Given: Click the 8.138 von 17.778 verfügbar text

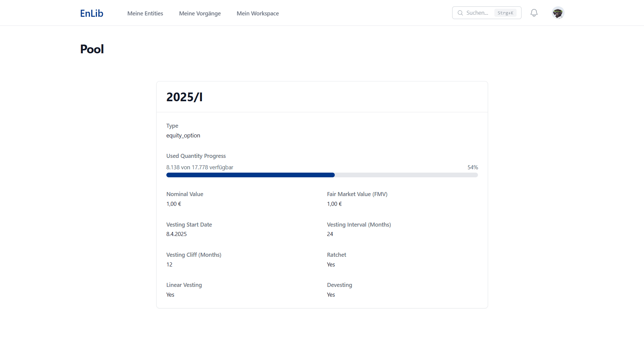Looking at the screenshot, I should click(x=200, y=167).
